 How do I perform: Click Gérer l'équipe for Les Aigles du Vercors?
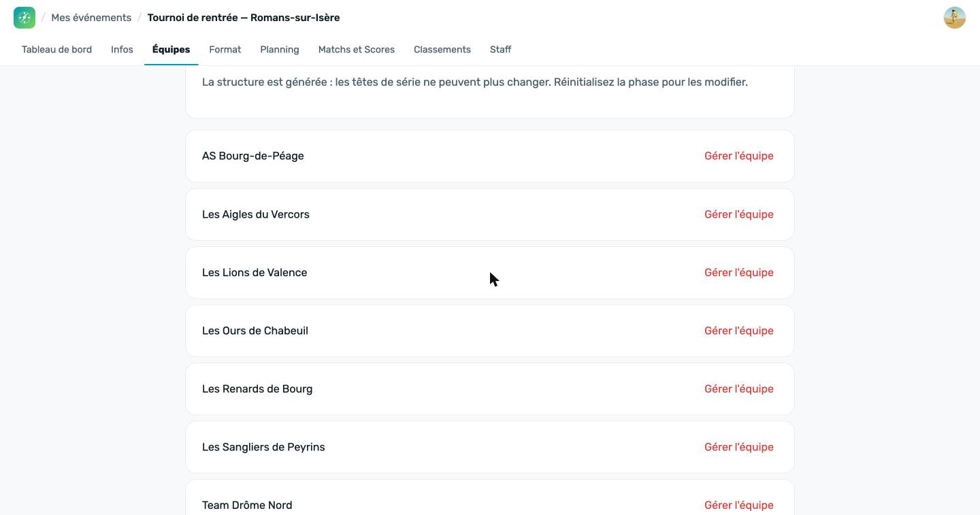point(739,214)
